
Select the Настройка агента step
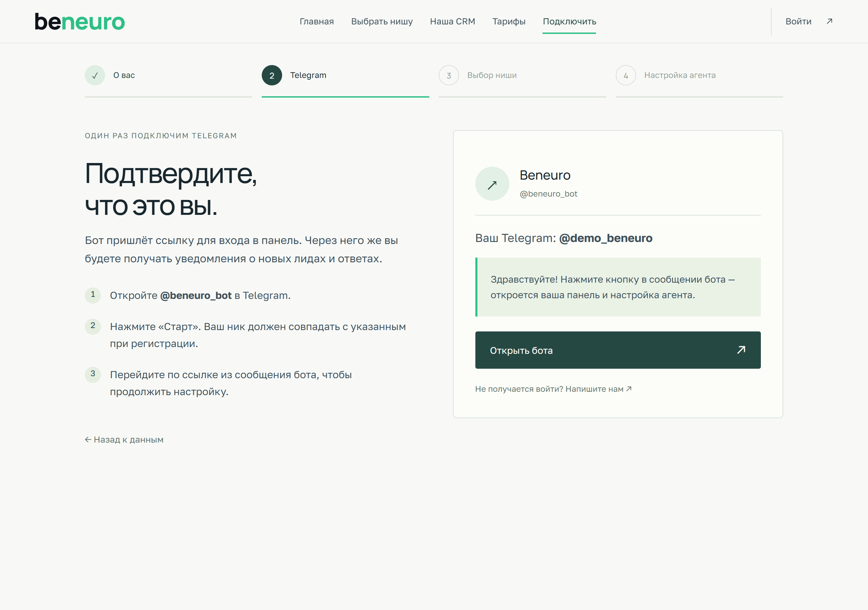tap(680, 75)
